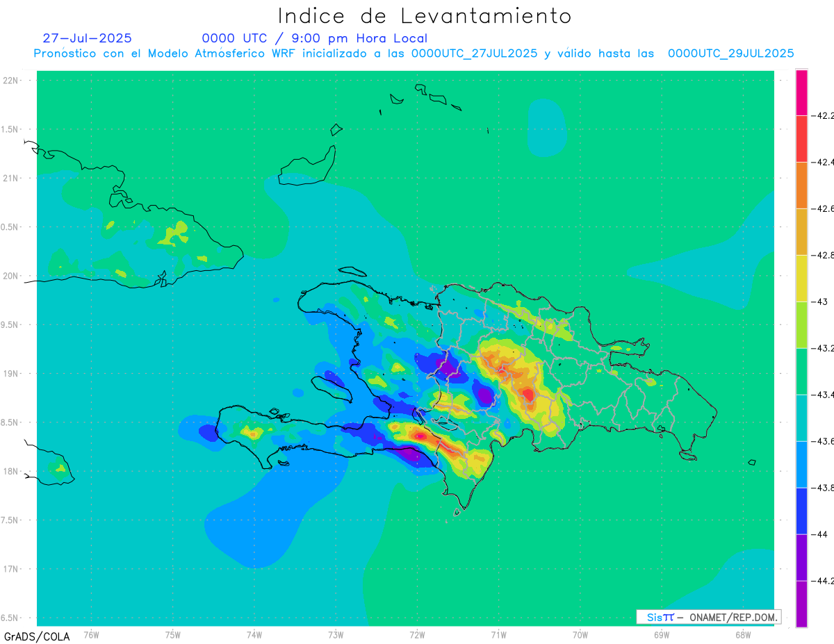
Task: Click the '68W' longitude label
Action: 743,634
